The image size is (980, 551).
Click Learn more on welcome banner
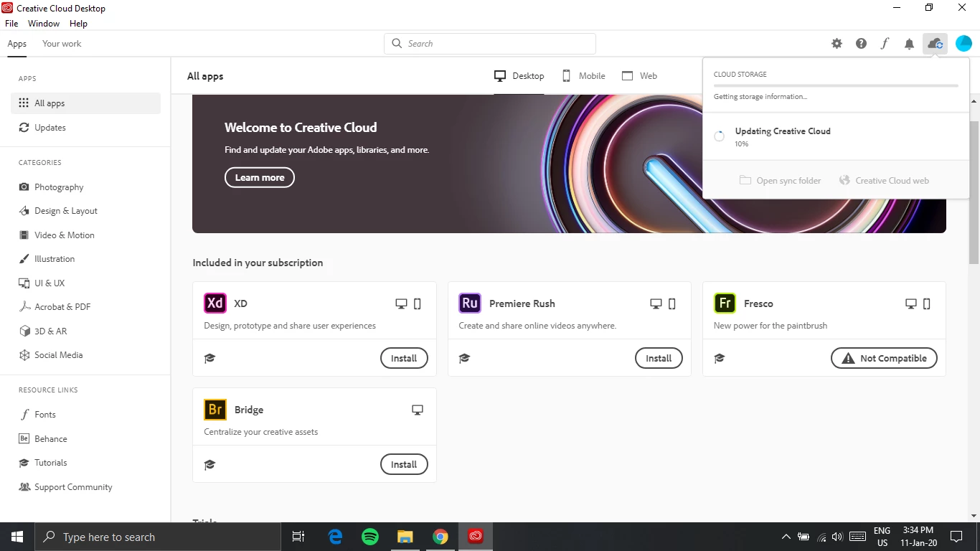260,177
